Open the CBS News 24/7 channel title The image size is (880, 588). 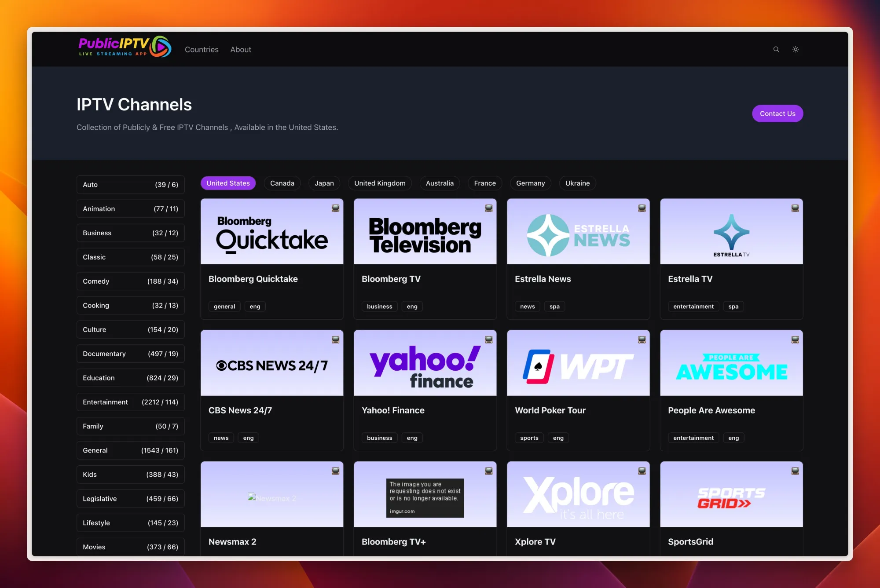click(240, 410)
